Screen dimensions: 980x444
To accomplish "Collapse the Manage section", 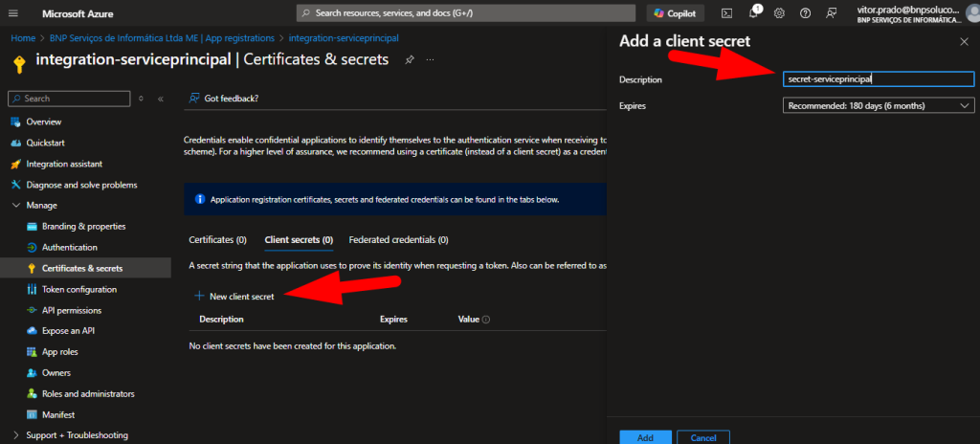I will (15, 205).
